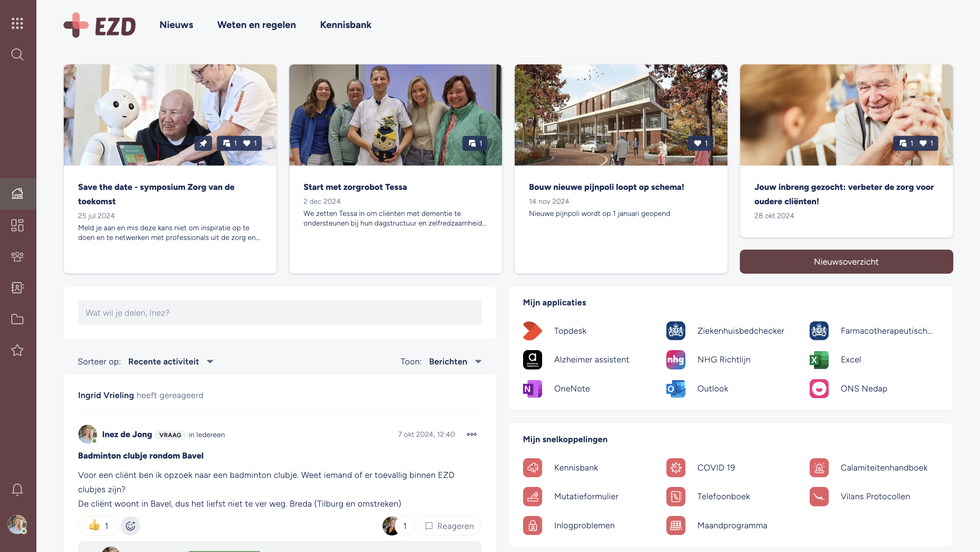Image resolution: width=980 pixels, height=552 pixels.
Task: Open the Nieuws menu item
Action: 176,25
